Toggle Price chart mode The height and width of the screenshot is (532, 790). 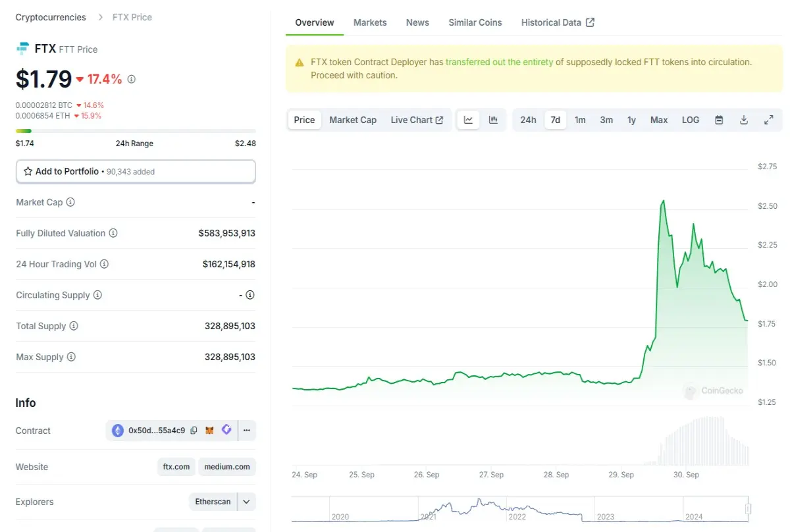tap(304, 120)
